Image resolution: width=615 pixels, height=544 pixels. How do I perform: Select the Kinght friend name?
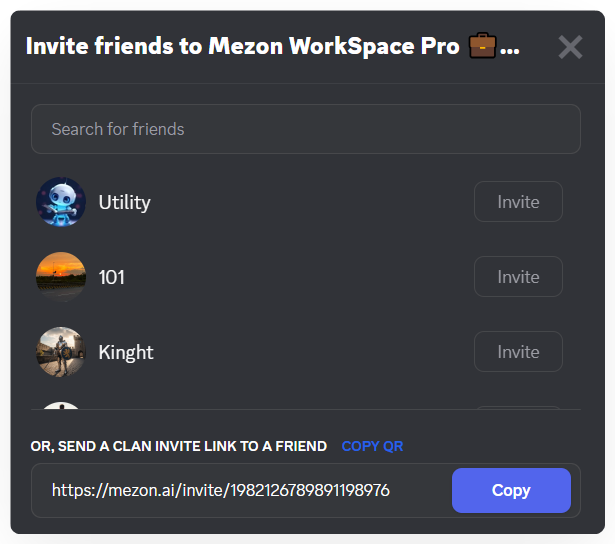pos(126,352)
